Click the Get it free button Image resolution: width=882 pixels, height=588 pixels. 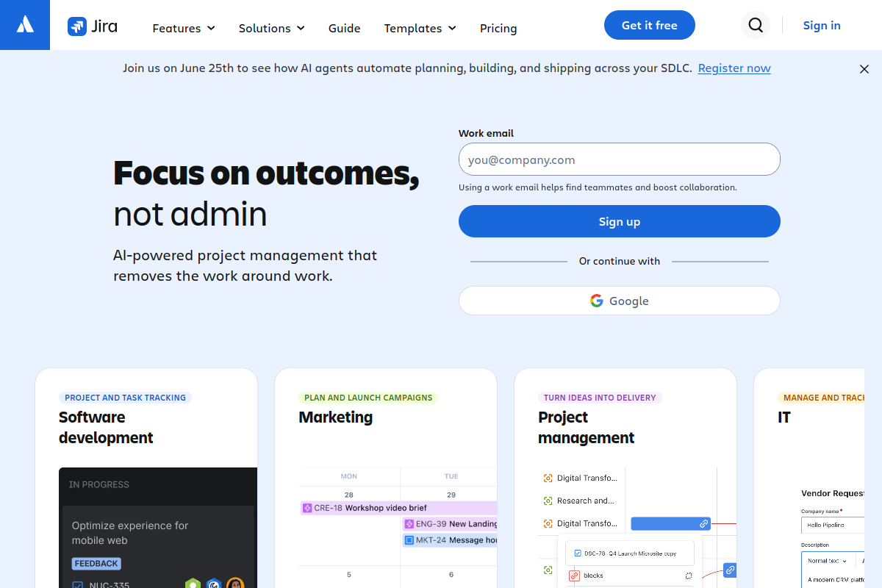(650, 25)
